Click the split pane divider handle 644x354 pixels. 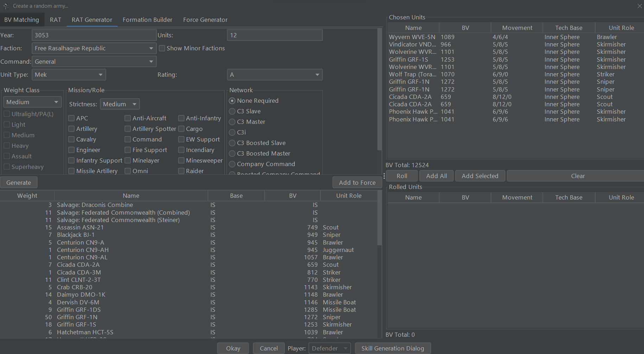(x=384, y=176)
